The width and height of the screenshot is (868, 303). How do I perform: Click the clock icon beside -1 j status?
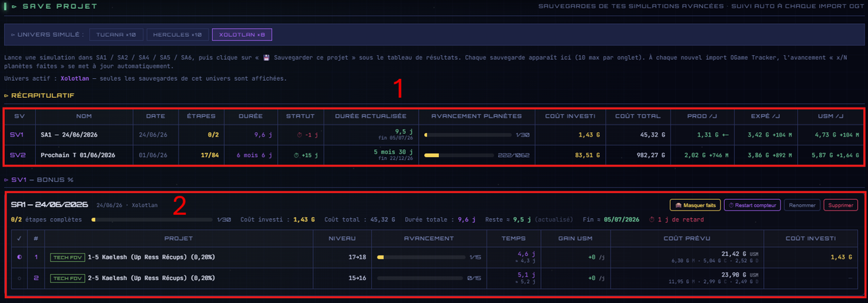click(x=300, y=135)
